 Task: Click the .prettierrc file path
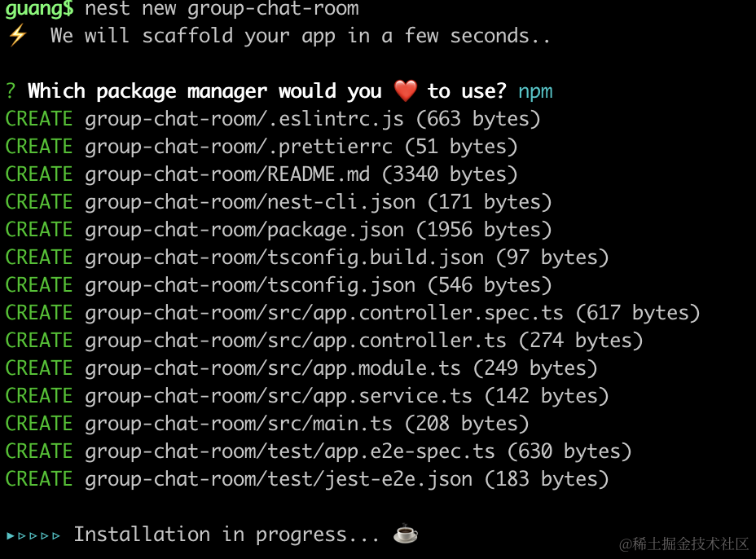239,147
